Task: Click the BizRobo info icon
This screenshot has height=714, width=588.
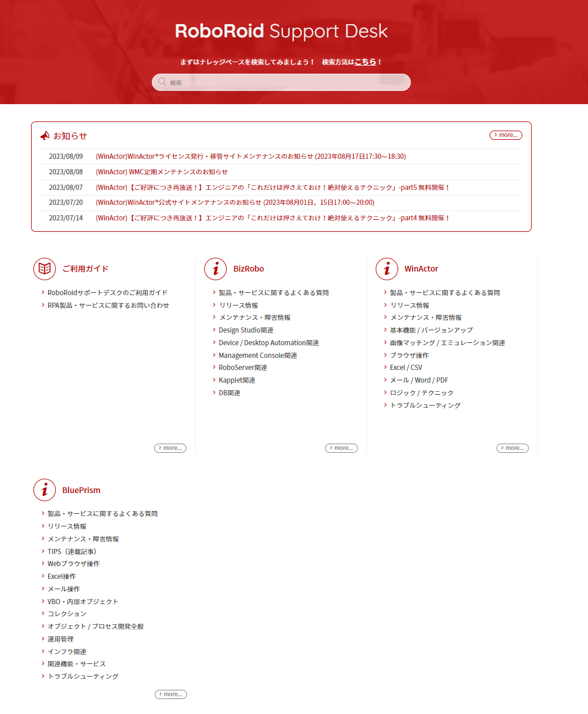Action: [x=216, y=269]
